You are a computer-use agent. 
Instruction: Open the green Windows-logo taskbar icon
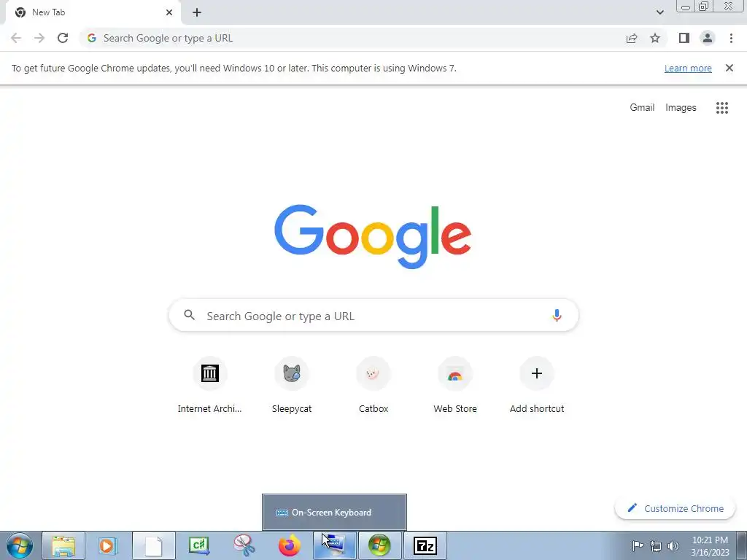(x=379, y=545)
